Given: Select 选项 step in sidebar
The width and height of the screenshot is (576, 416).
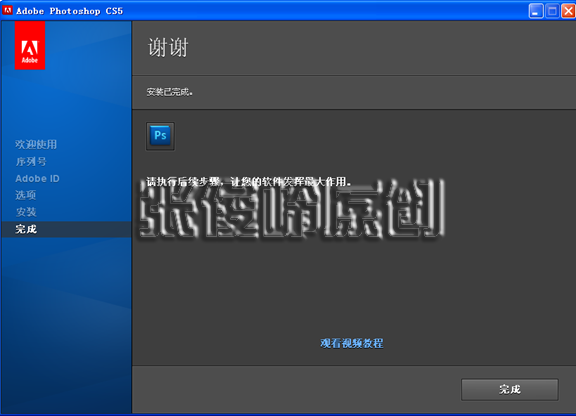Looking at the screenshot, I should 26,195.
